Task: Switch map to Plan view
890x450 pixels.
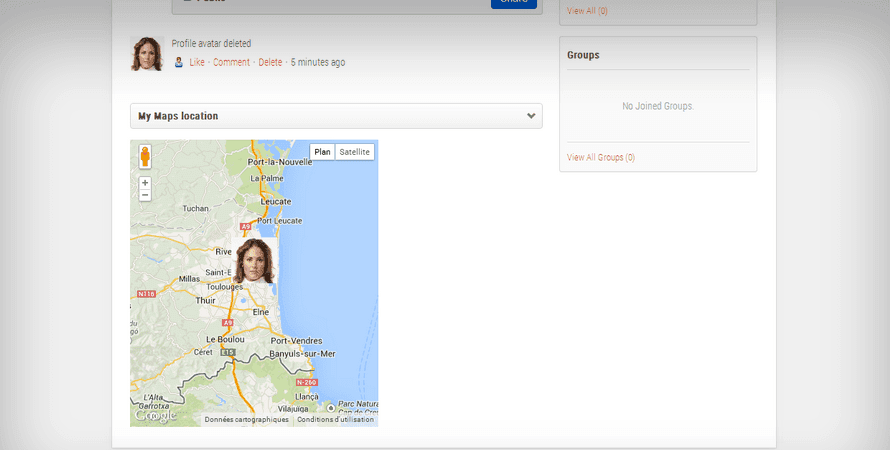Action: 322,152
